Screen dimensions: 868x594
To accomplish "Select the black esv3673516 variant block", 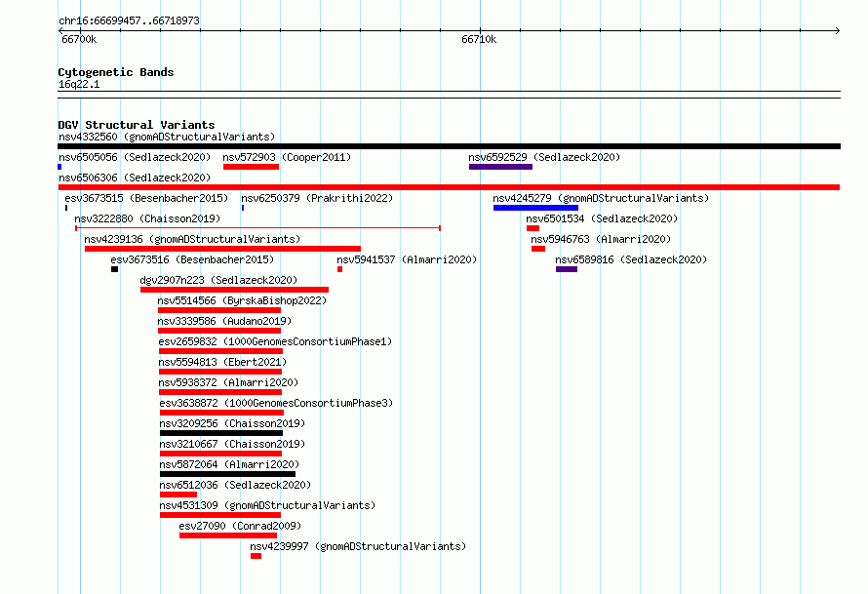I will point(114,269).
